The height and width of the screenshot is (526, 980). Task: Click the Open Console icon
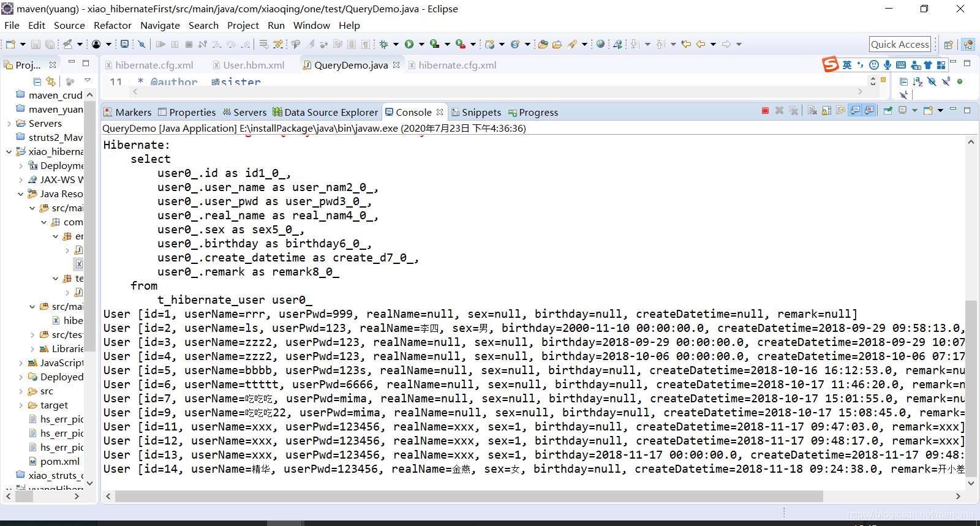click(x=928, y=110)
